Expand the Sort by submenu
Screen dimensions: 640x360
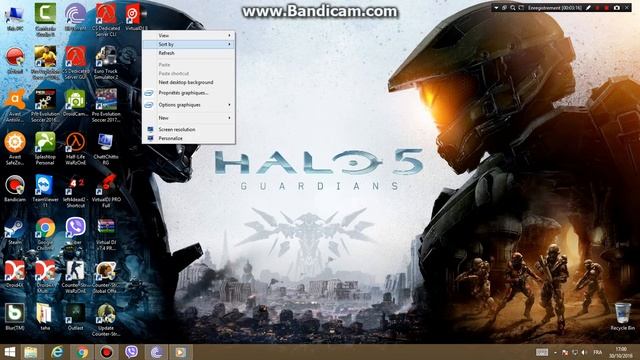pos(189,44)
